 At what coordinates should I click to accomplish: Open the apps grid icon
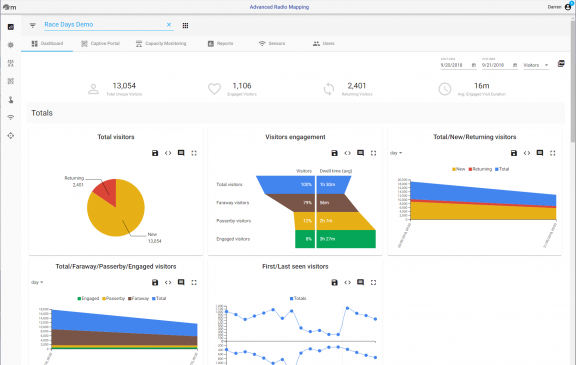click(186, 25)
